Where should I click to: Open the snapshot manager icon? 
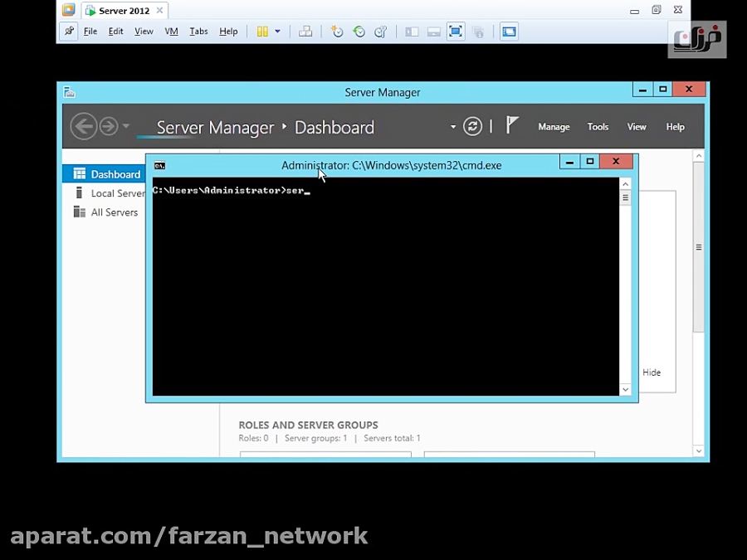pyautogui.click(x=380, y=31)
